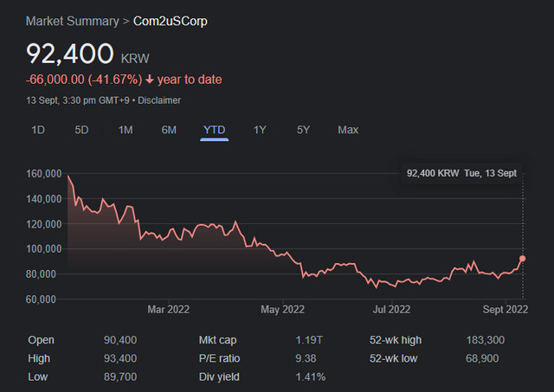Show the 5Y chart range
The height and width of the screenshot is (392, 554).
coord(303,130)
